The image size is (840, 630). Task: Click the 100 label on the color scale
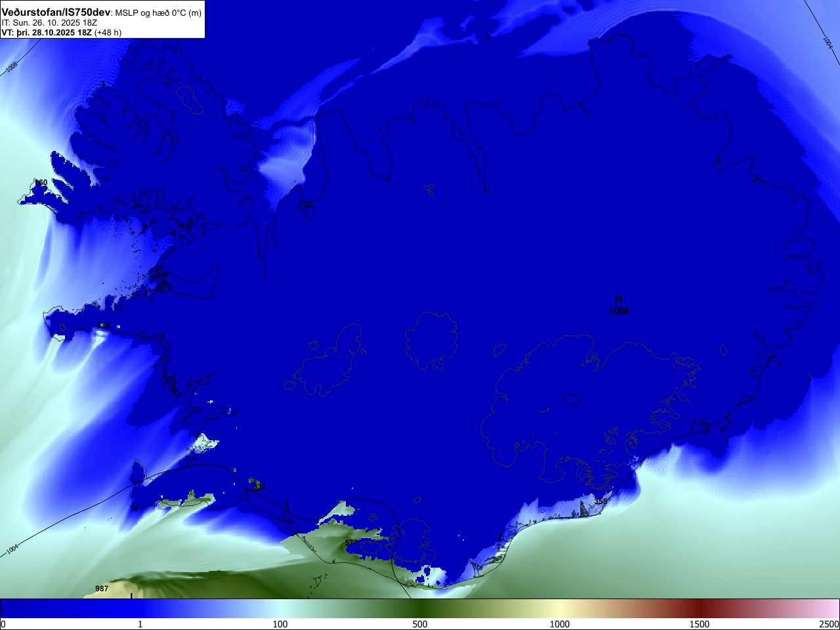tap(280, 624)
